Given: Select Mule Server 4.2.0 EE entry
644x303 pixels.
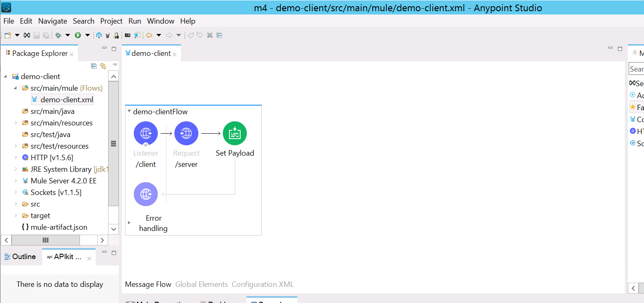Looking at the screenshot, I should [x=59, y=181].
